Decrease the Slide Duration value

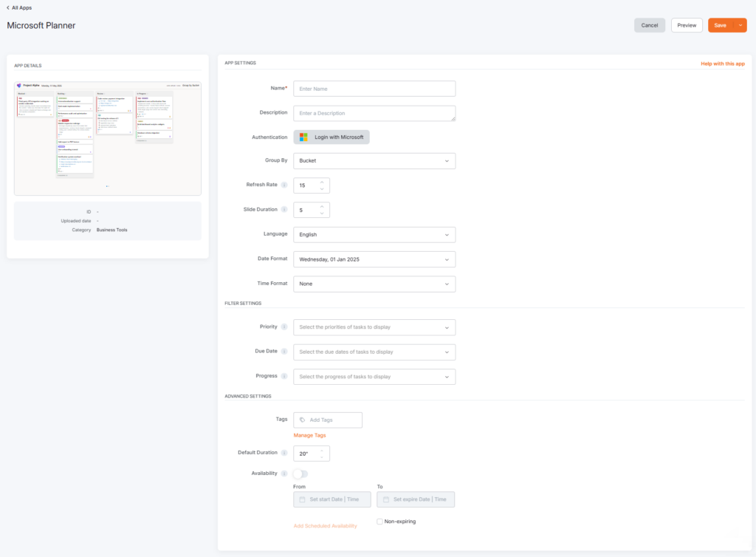(x=322, y=213)
